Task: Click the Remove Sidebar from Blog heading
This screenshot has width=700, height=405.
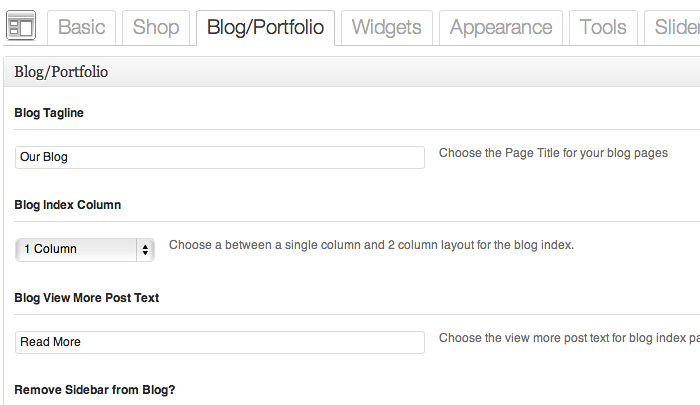Action: pyautogui.click(x=95, y=389)
